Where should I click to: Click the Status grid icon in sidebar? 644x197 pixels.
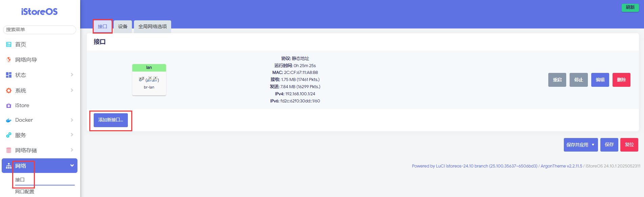(9, 75)
